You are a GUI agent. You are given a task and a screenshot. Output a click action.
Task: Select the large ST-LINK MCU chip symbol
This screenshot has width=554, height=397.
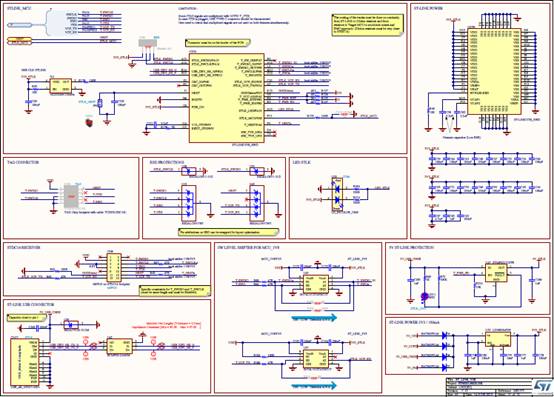point(226,99)
